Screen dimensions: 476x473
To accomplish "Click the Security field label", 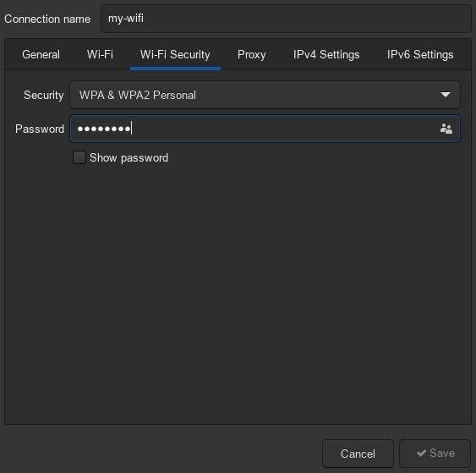I will pos(44,95).
